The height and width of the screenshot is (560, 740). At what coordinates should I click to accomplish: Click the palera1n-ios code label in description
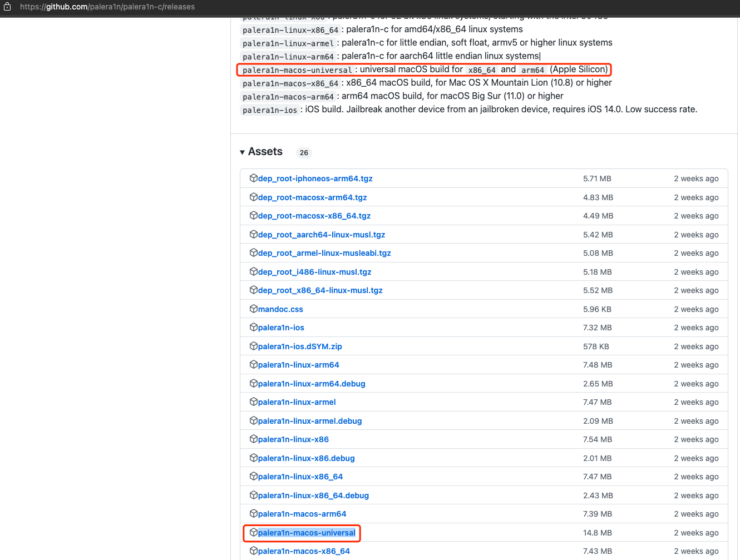coord(270,110)
